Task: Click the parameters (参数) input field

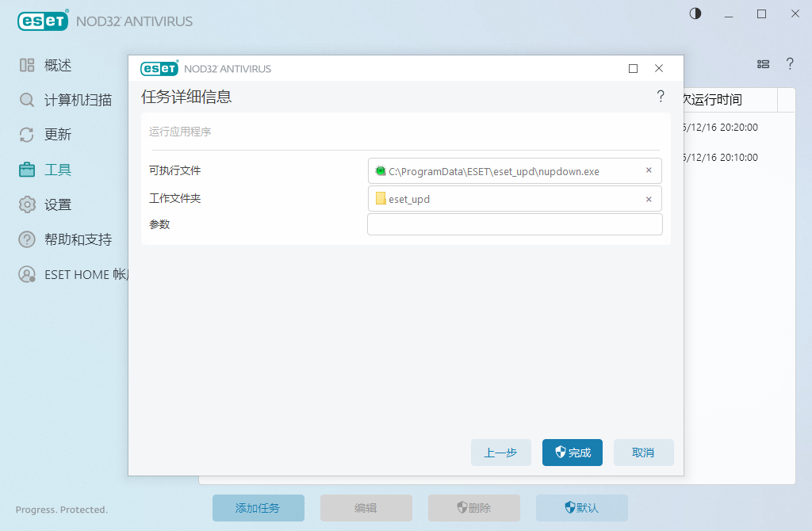Action: (x=515, y=225)
